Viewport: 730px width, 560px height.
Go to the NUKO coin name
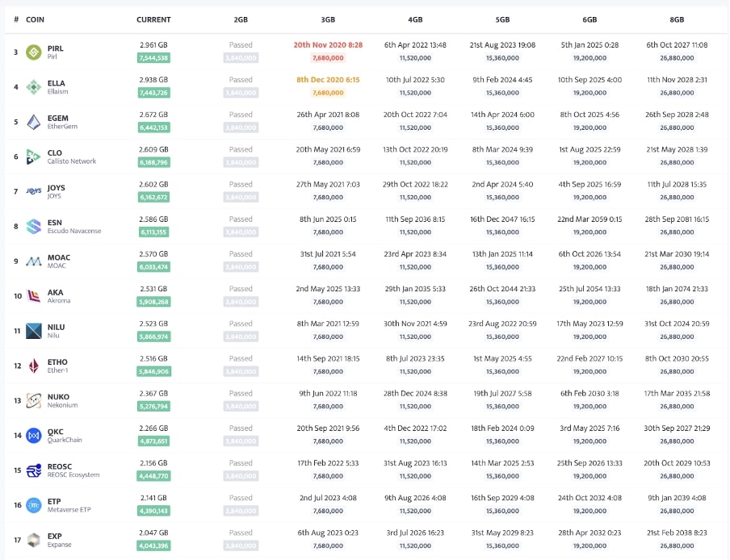coord(58,397)
